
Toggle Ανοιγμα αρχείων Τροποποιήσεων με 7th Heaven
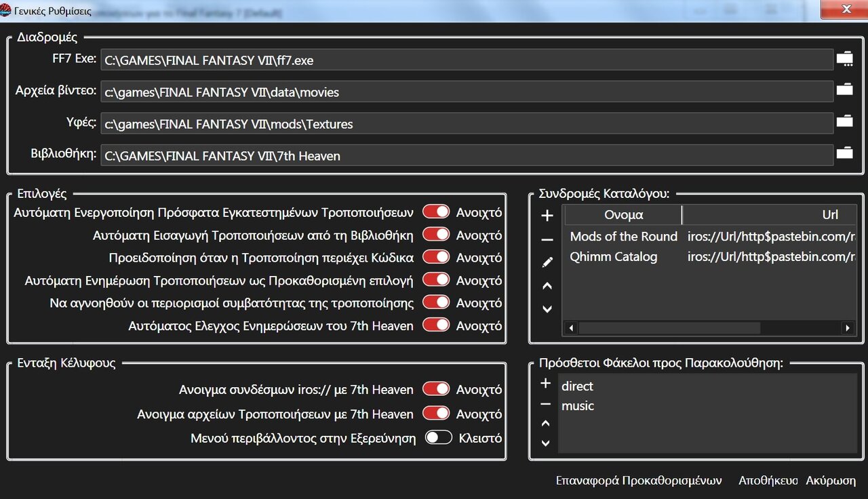[x=436, y=414]
